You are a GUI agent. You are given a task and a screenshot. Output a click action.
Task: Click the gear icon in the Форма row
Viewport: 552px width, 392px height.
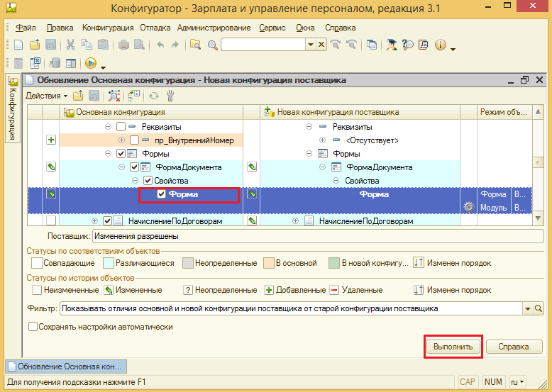(x=468, y=207)
